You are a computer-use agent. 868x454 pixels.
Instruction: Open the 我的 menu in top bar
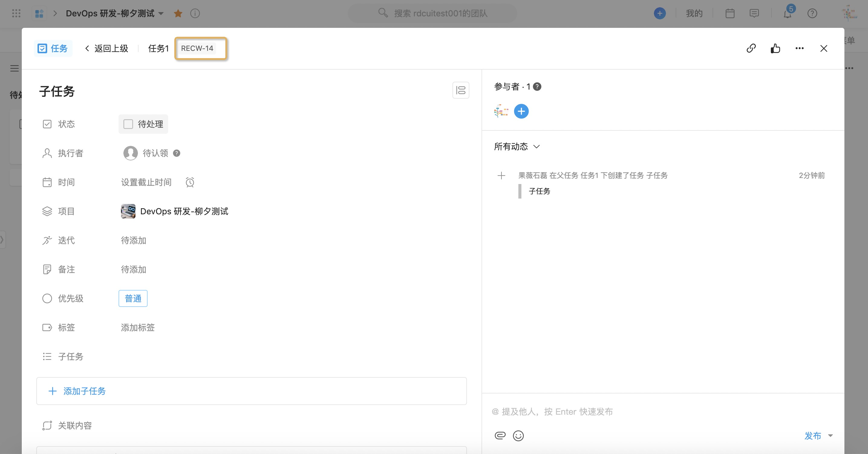(x=694, y=14)
